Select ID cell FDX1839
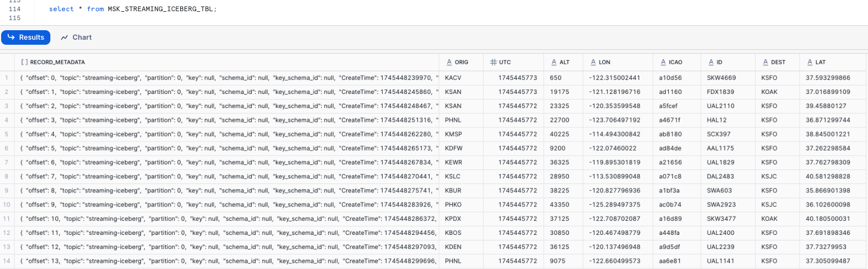 [x=727, y=92]
